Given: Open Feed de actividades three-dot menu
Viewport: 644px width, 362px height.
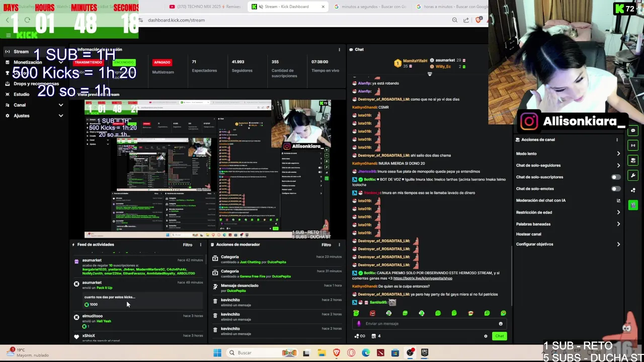Looking at the screenshot, I should coord(200,245).
